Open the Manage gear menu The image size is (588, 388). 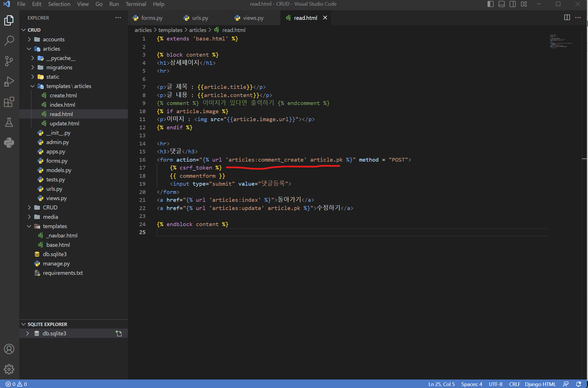[x=9, y=369]
